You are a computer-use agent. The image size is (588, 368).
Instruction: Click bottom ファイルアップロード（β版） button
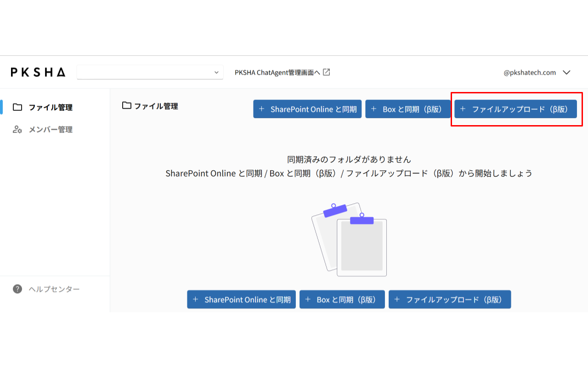(450, 299)
